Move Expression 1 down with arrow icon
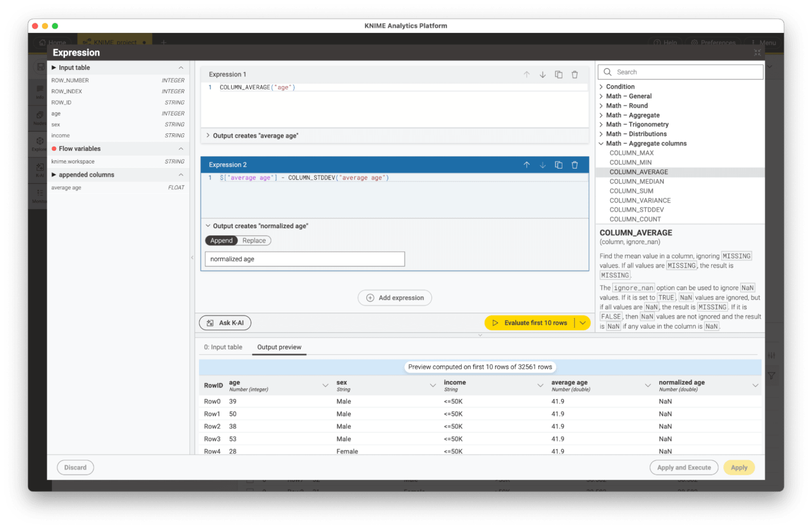 point(542,75)
